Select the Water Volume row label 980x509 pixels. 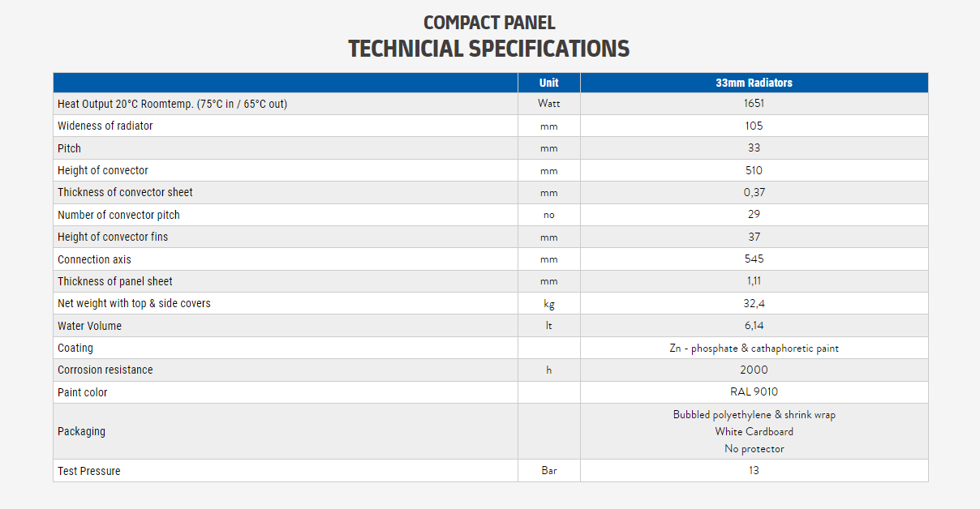coord(89,326)
